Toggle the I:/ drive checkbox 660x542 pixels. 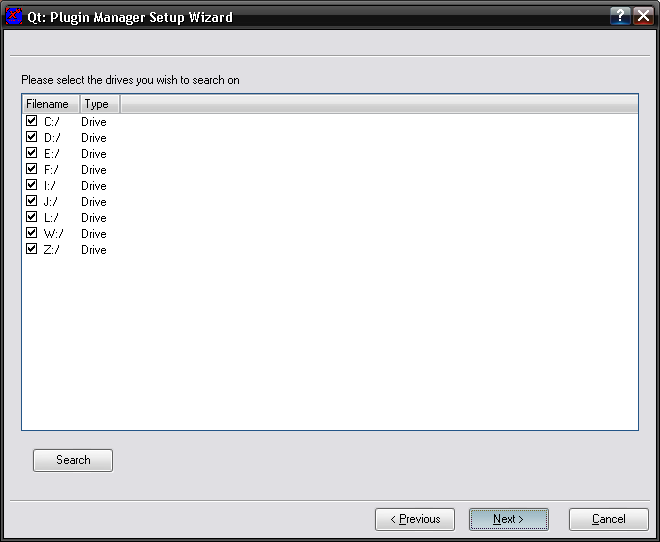[31, 185]
